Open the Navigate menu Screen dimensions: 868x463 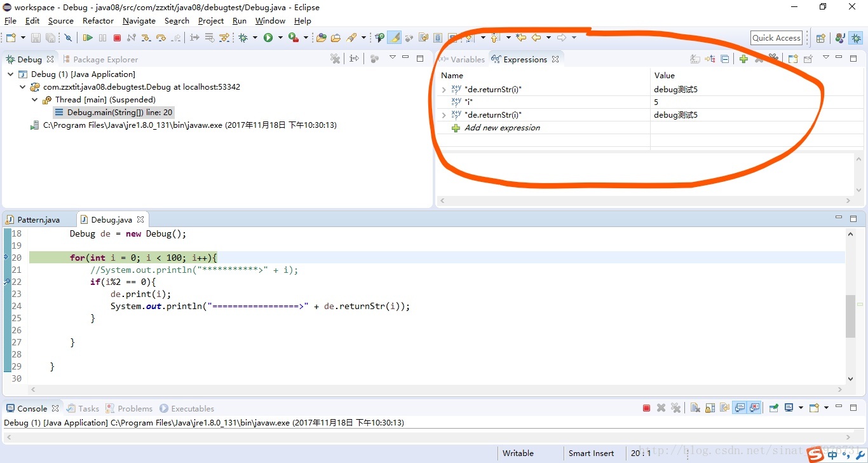point(139,21)
